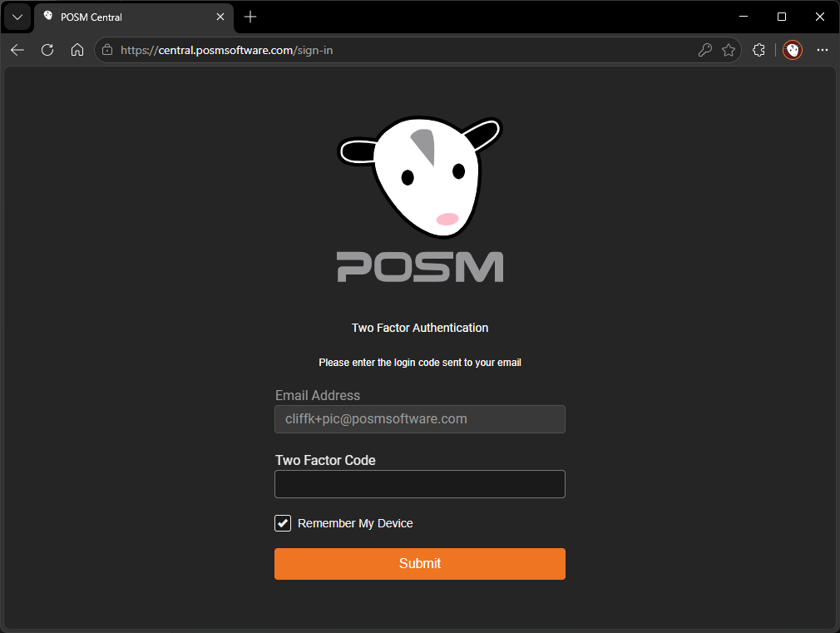
Task: Close the POSM Central tab
Action: [x=220, y=17]
